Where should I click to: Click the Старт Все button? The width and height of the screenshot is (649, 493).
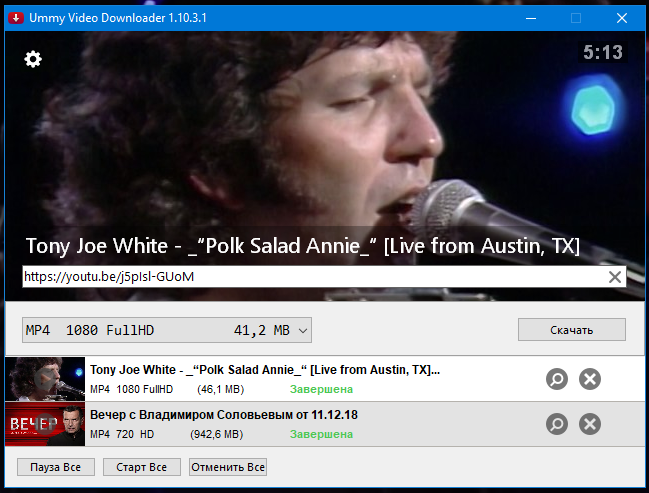[x=142, y=467]
